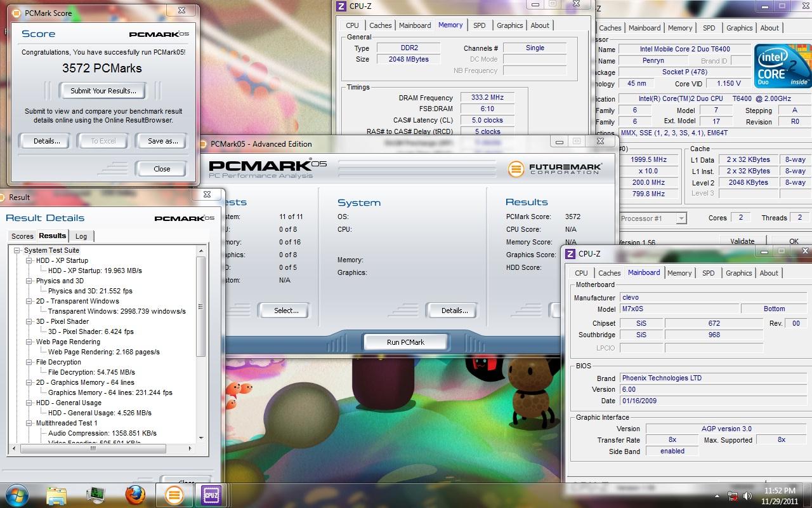Image resolution: width=812 pixels, height=508 pixels.
Task: Click the Result window title icon
Action: point(3,197)
